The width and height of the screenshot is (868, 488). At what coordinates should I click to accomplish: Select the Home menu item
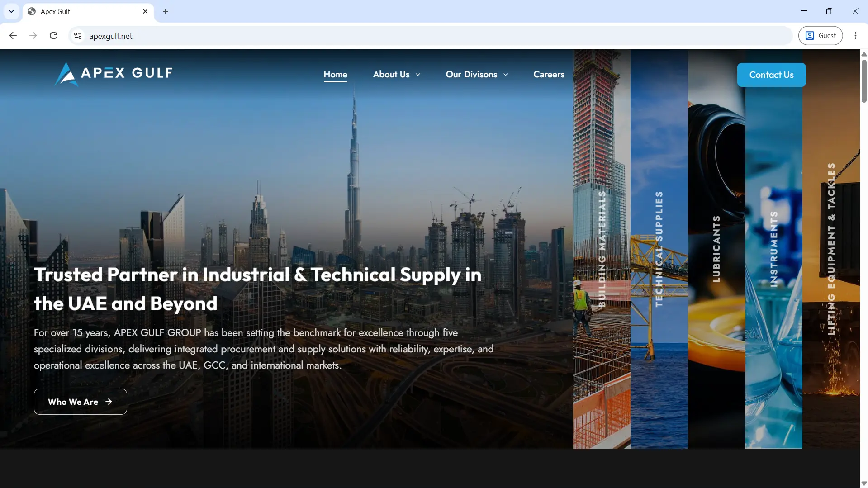[336, 75]
